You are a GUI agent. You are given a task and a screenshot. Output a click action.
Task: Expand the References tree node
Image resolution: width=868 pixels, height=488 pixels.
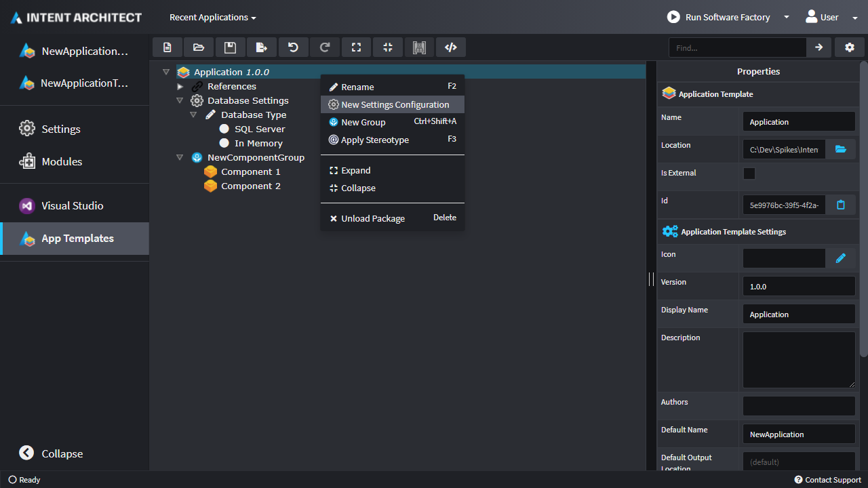pyautogui.click(x=180, y=87)
